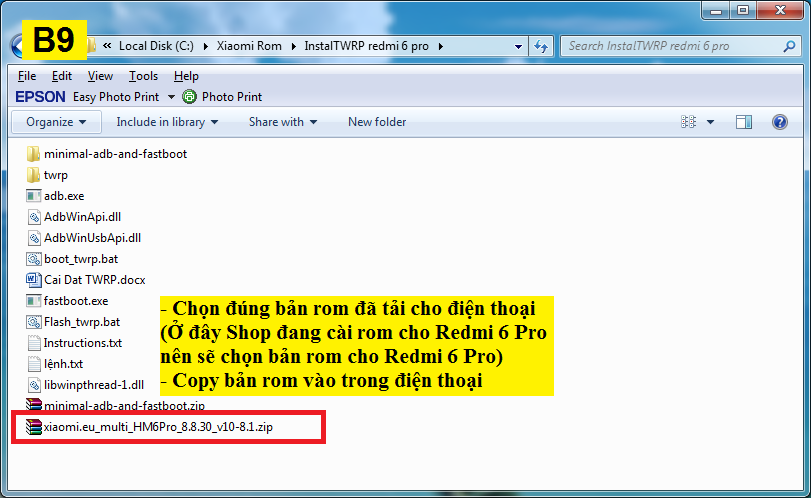Viewport: 811px width, 498px height.
Task: Select the boot_twrp.bat file icon
Action: pos(34,259)
